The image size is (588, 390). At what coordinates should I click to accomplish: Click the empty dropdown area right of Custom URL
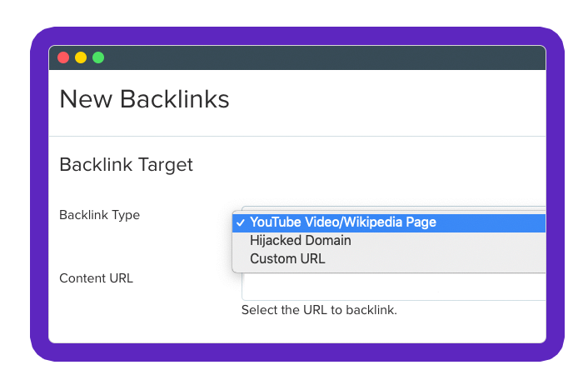[435, 259]
